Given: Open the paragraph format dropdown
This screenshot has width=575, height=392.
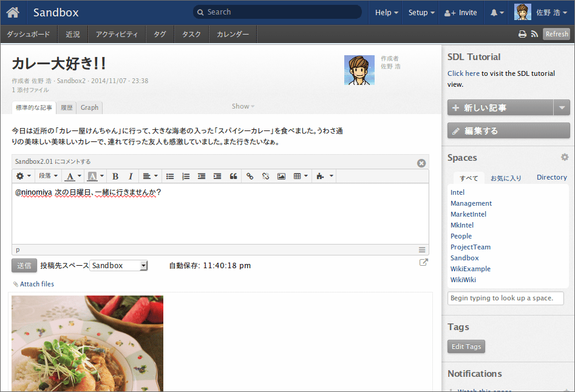Looking at the screenshot, I should pyautogui.click(x=49, y=176).
